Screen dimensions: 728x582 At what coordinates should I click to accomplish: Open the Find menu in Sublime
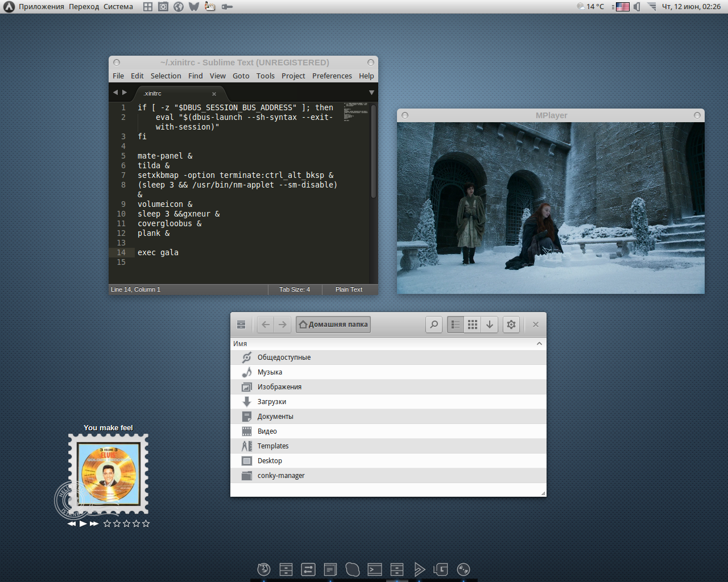click(x=196, y=76)
